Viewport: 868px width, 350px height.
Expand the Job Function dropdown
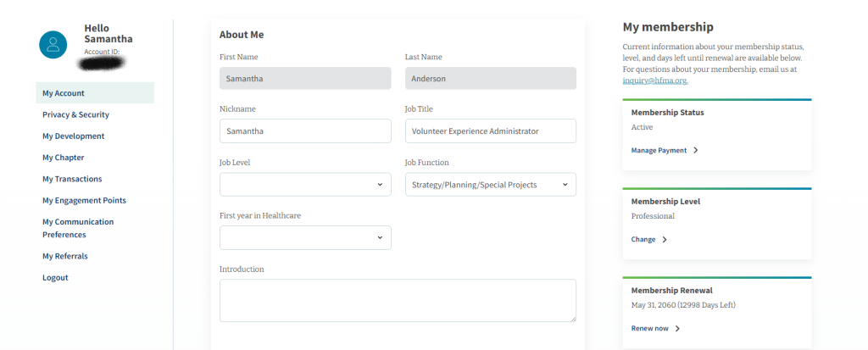pos(490,185)
